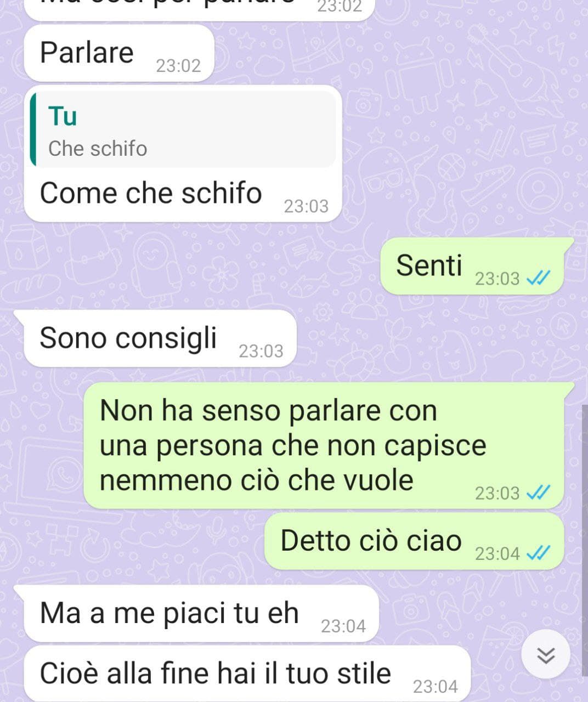Tap the 23:04 timestamp on 'Ma a me piaci'
Image resolution: width=588 pixels, height=702 pixels.
[x=343, y=626]
